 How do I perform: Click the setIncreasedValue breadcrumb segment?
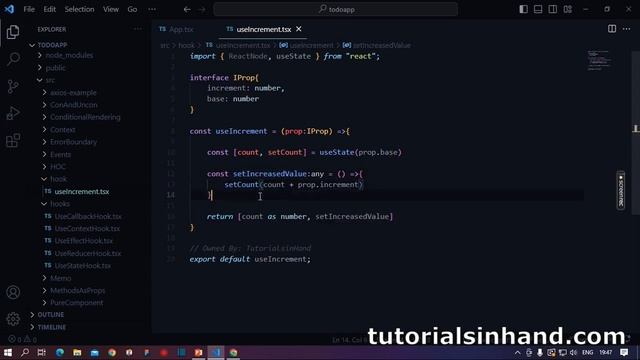pos(381,45)
